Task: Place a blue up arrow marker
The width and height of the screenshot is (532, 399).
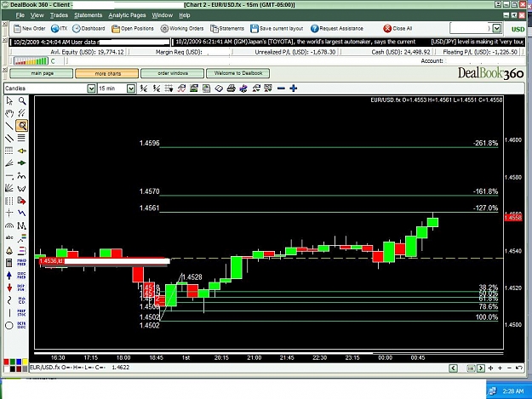Action: point(9,276)
